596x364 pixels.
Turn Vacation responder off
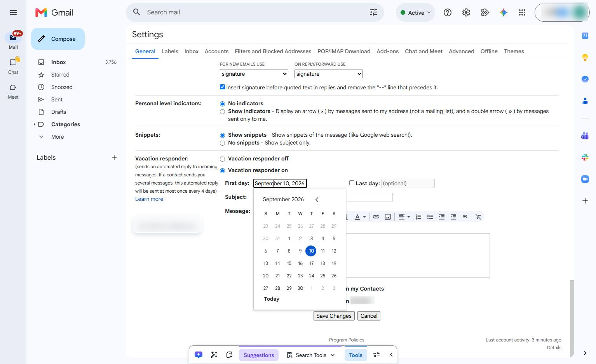[x=222, y=159]
